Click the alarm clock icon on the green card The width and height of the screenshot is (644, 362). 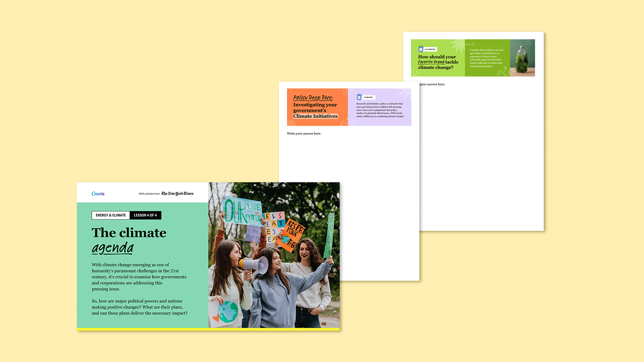tap(420, 49)
